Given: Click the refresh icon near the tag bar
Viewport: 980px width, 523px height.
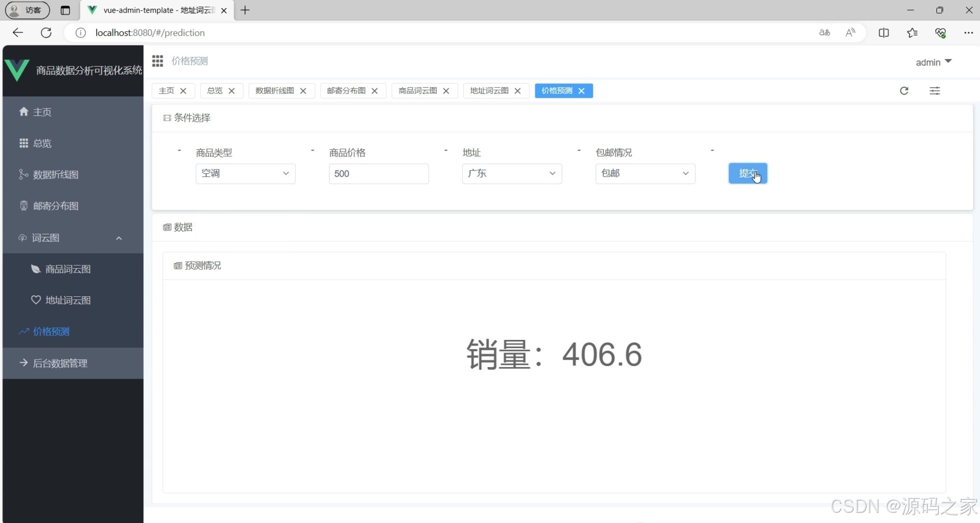Looking at the screenshot, I should (x=904, y=91).
